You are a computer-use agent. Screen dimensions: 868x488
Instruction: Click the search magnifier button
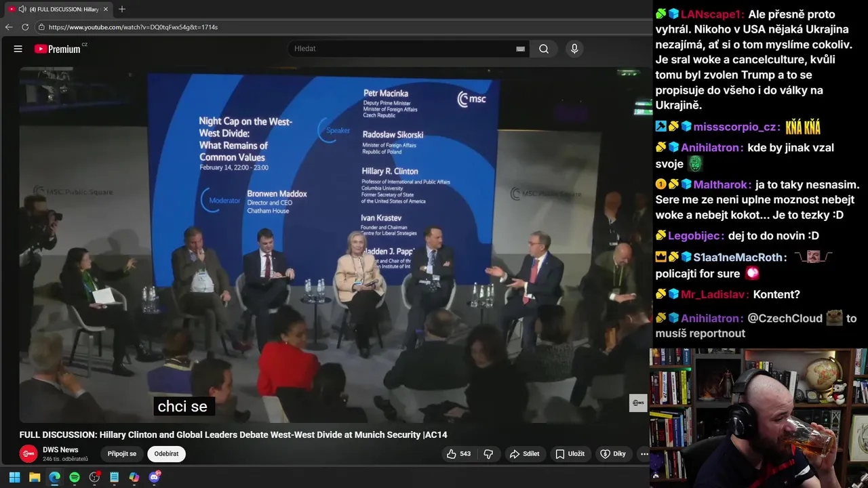tap(544, 49)
